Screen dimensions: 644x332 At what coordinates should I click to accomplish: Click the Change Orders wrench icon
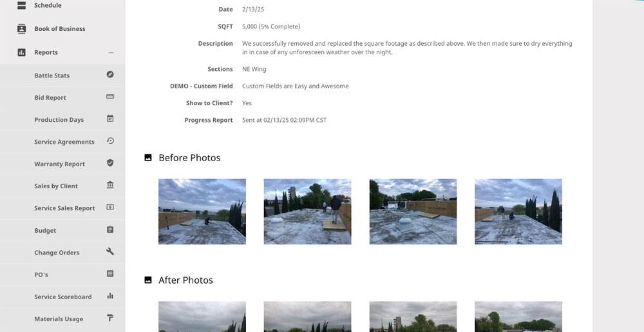click(110, 251)
